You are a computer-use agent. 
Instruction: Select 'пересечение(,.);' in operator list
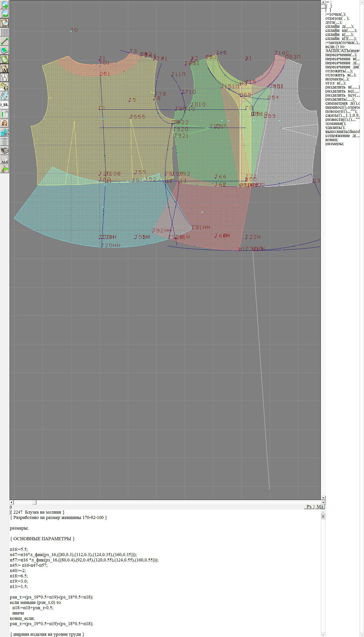(341, 55)
